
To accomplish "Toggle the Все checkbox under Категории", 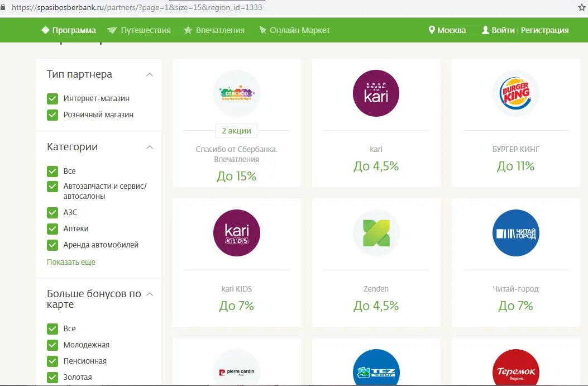I will [52, 171].
